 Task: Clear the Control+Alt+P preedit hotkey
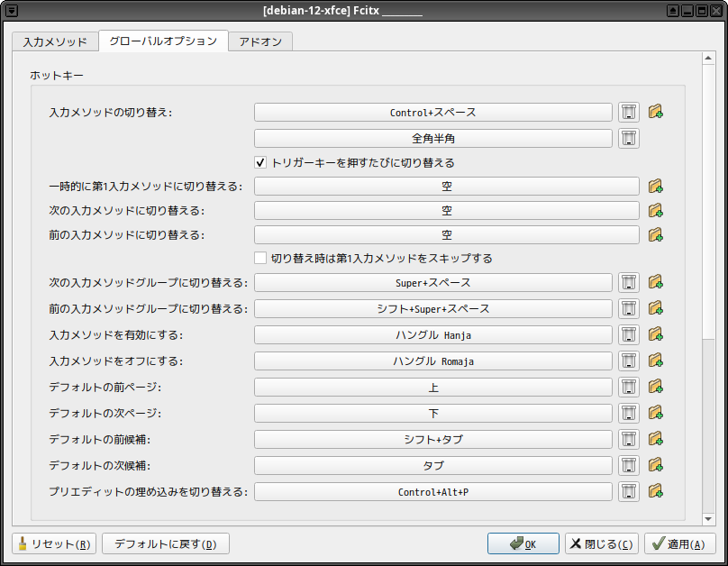coord(628,491)
